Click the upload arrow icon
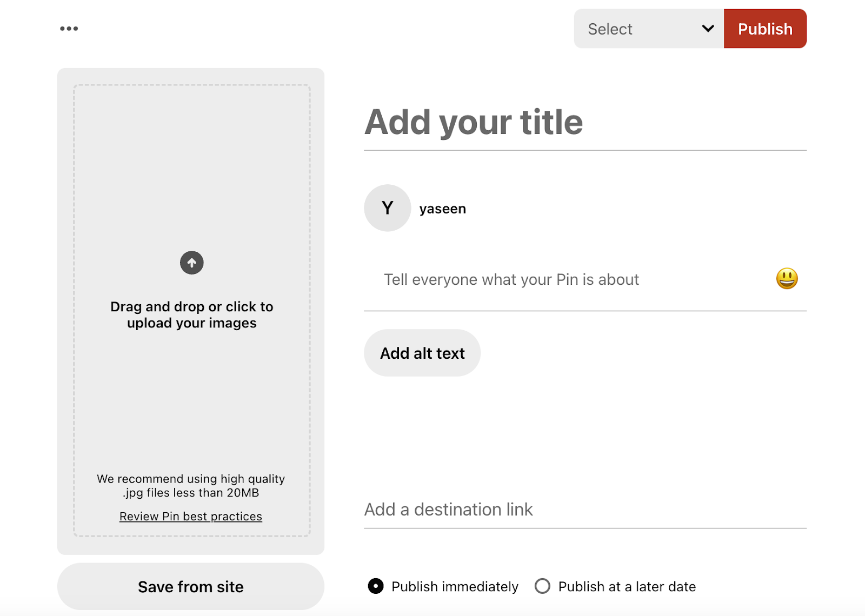The width and height of the screenshot is (865, 616). pos(191,263)
